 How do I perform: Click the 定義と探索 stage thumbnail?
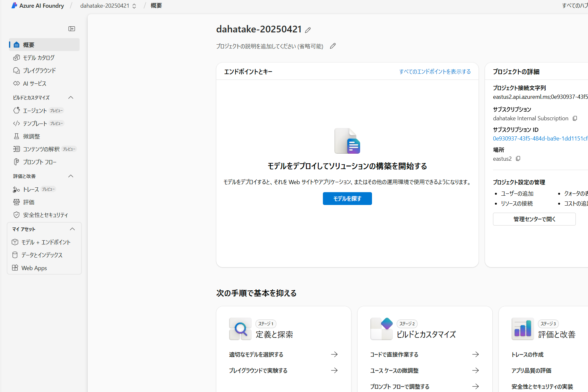240,329
